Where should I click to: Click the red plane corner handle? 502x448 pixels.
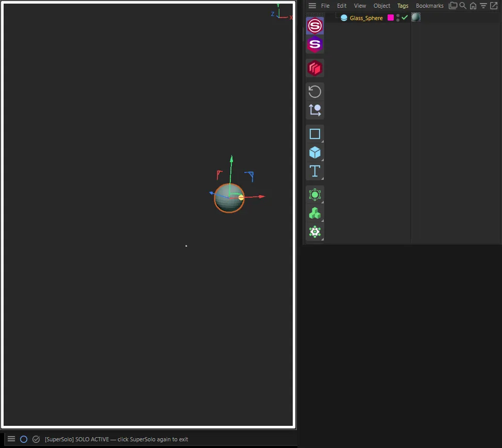tap(219, 175)
